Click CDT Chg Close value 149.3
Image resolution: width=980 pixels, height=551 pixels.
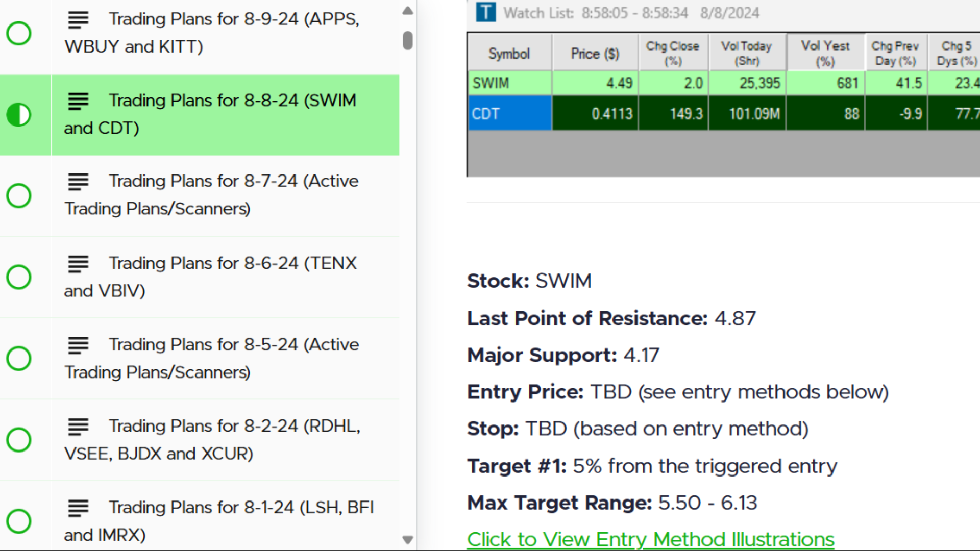coord(673,113)
